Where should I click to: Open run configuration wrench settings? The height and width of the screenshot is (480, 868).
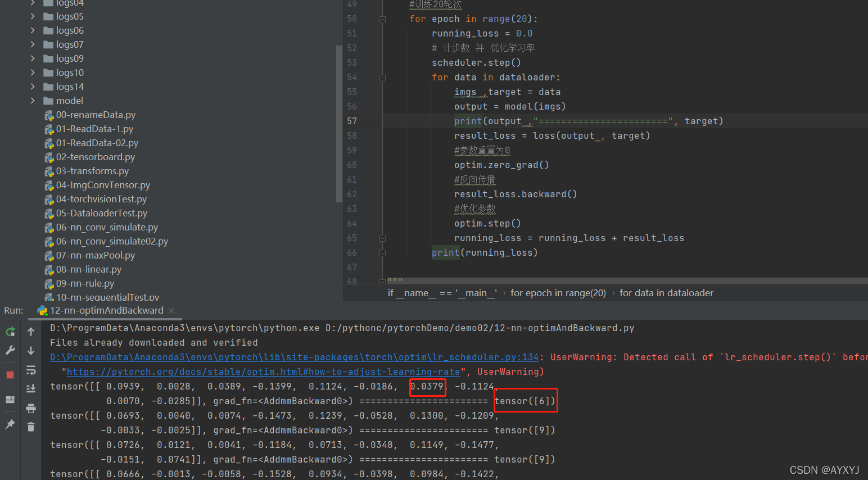10,350
